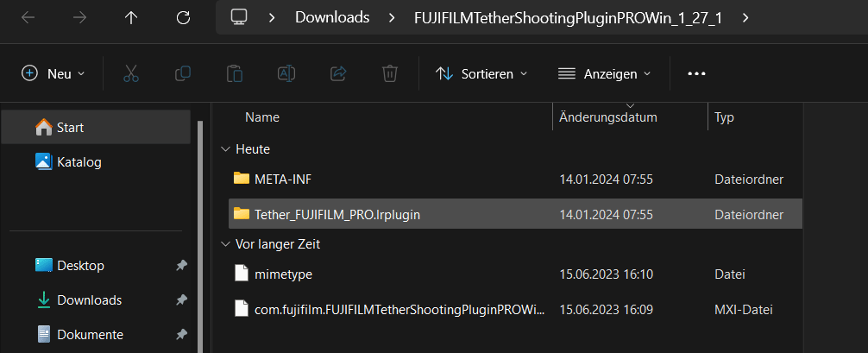
Task: Sort by the Änderungsdatum column header
Action: 607,117
